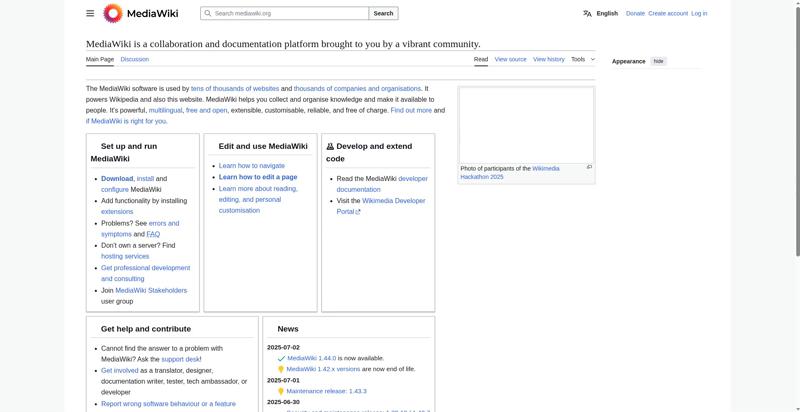
Task: Open the English language selector
Action: pos(607,14)
